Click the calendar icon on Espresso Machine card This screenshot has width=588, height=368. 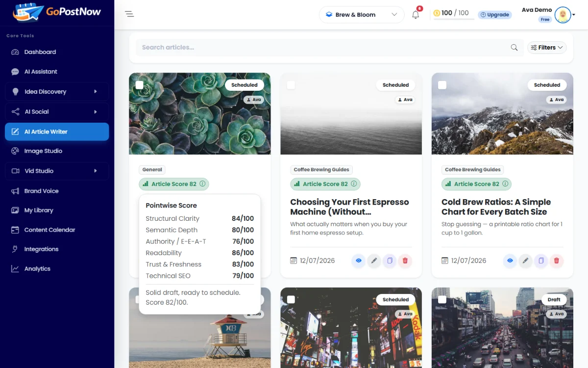[x=294, y=261]
